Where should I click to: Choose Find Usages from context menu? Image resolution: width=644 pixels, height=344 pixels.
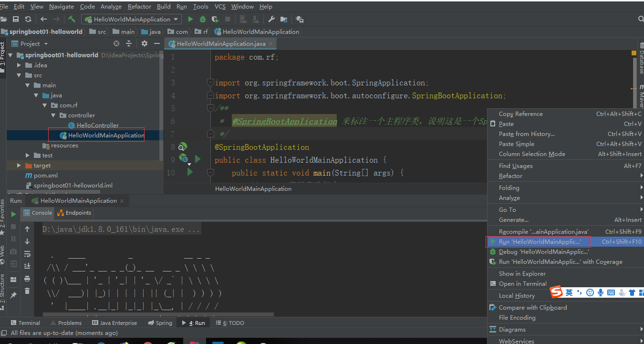pyautogui.click(x=565, y=166)
